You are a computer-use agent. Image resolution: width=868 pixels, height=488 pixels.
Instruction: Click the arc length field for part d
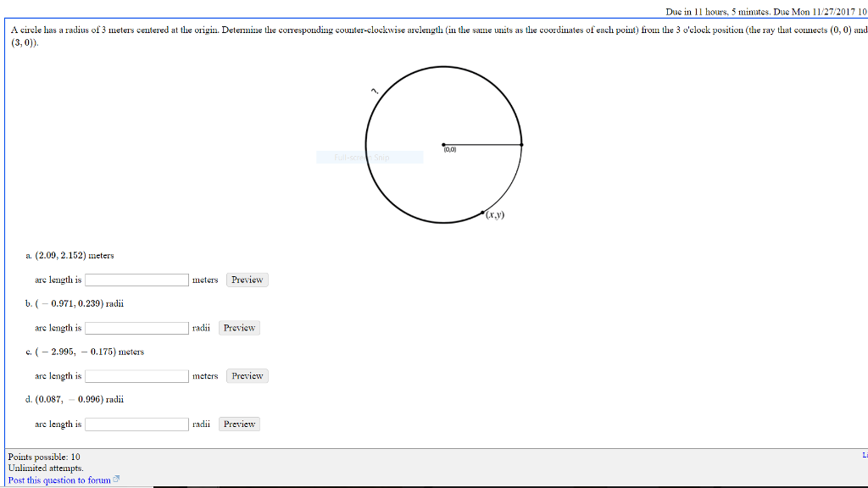tap(136, 424)
